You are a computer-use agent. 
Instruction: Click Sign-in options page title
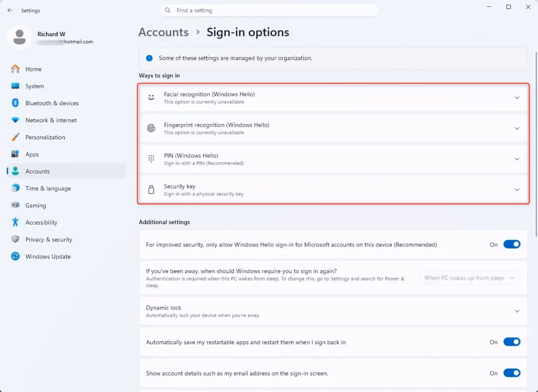point(248,32)
